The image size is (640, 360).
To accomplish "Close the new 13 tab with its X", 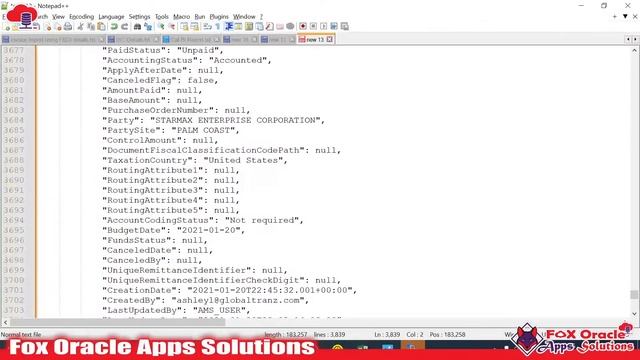I will coord(329,40).
